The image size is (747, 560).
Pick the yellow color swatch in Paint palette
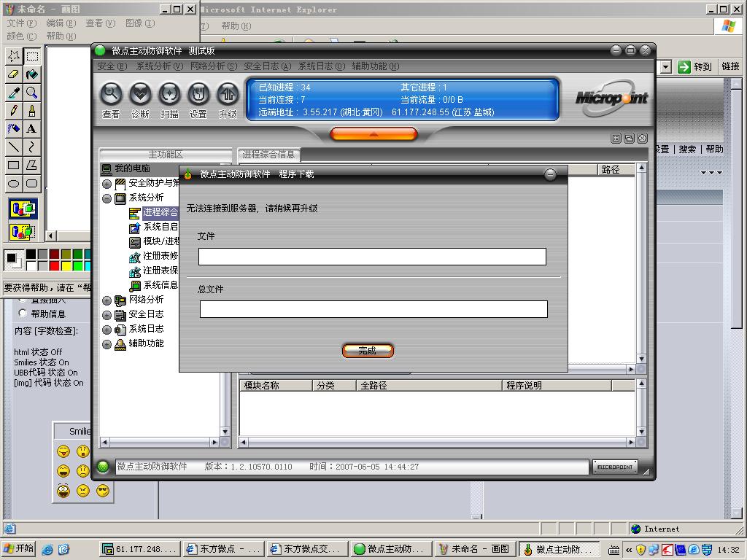66,265
